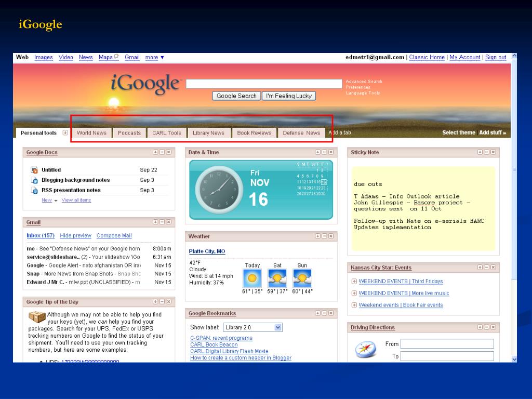
Task: Minimize the Google Docs gadget
Action: [x=162, y=152]
